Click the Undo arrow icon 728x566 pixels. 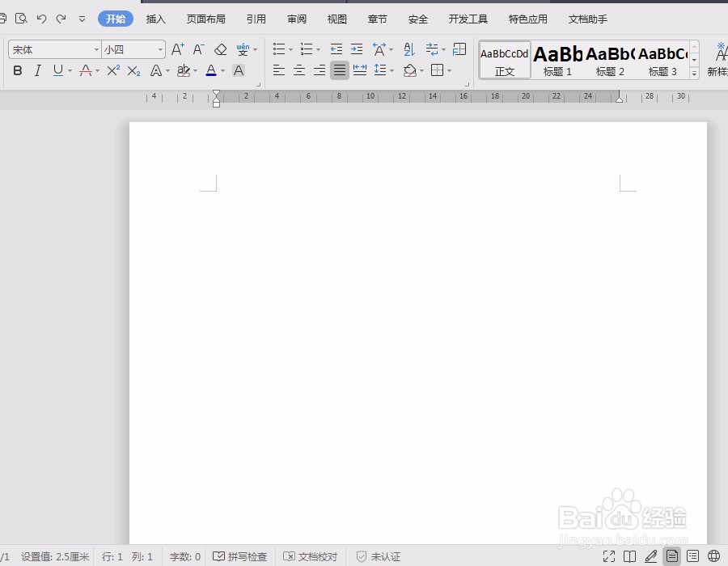tap(42, 19)
